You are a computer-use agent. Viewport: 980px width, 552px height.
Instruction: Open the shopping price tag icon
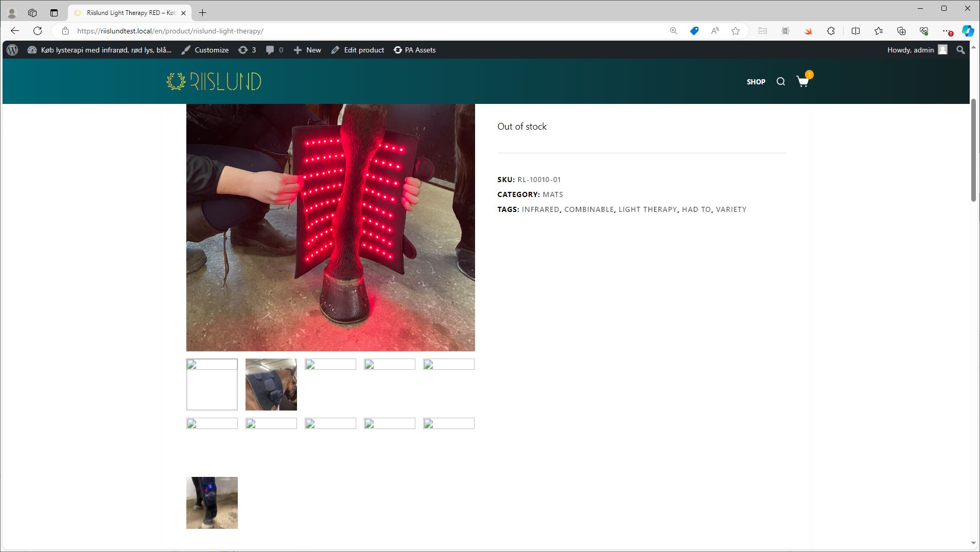click(x=694, y=31)
